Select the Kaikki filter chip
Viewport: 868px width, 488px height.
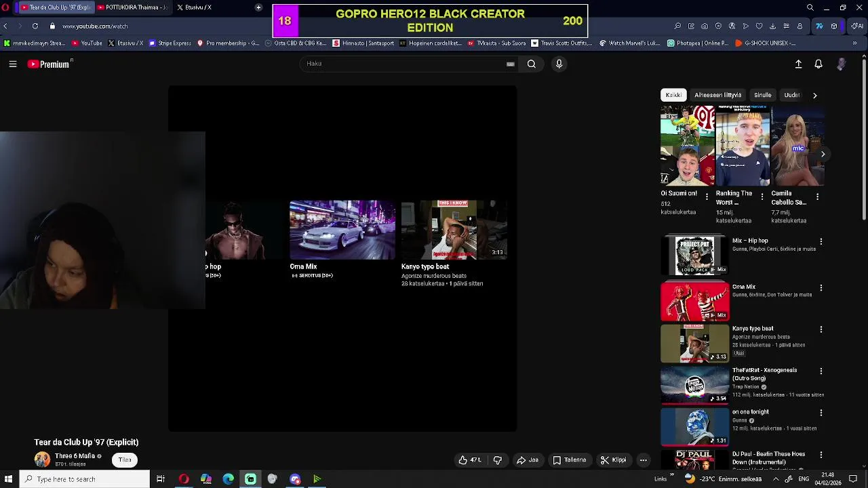click(673, 95)
